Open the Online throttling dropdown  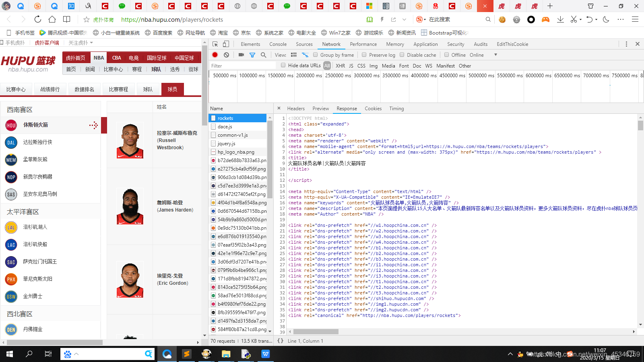pos(477,55)
